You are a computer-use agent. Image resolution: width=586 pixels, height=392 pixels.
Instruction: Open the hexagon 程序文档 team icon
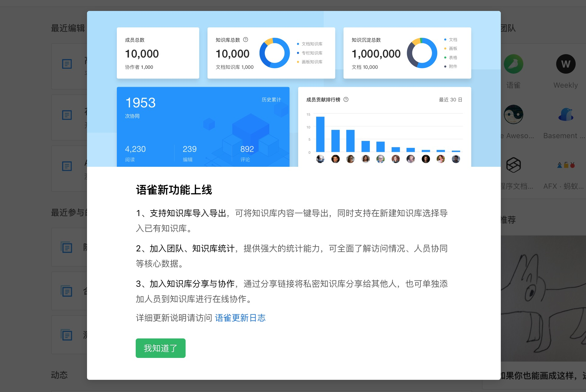pyautogui.click(x=513, y=165)
